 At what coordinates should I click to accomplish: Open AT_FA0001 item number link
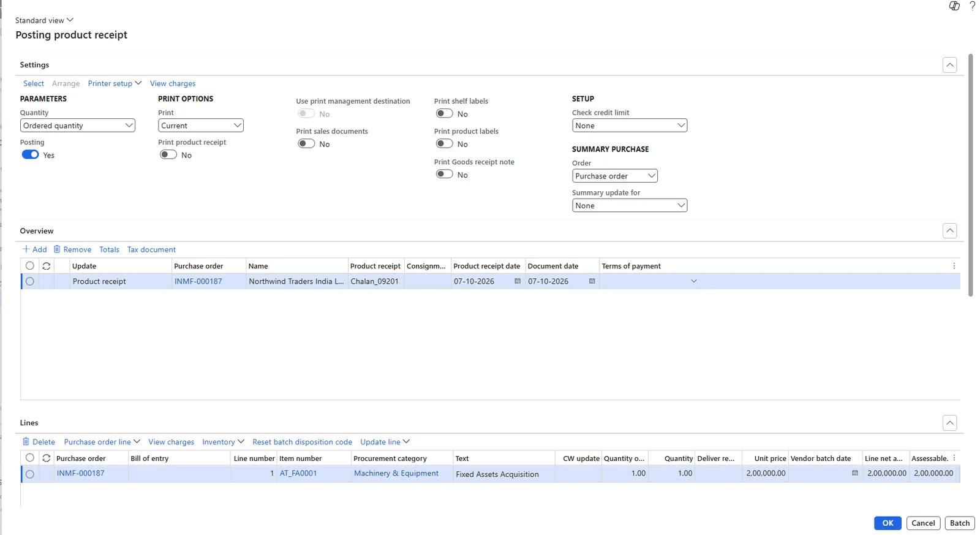(298, 473)
